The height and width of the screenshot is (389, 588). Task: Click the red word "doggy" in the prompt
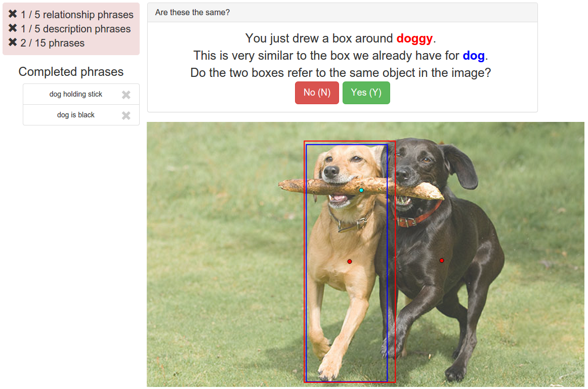coord(414,38)
